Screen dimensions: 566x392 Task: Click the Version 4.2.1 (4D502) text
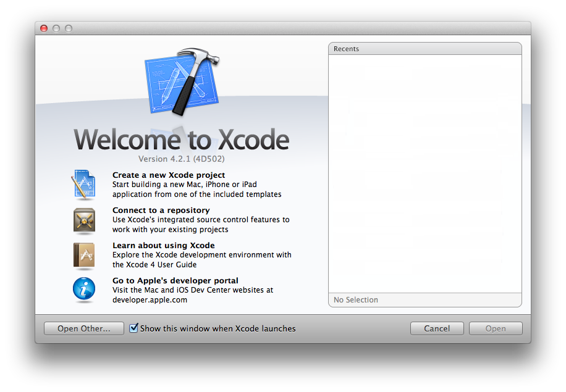pyautogui.click(x=182, y=159)
